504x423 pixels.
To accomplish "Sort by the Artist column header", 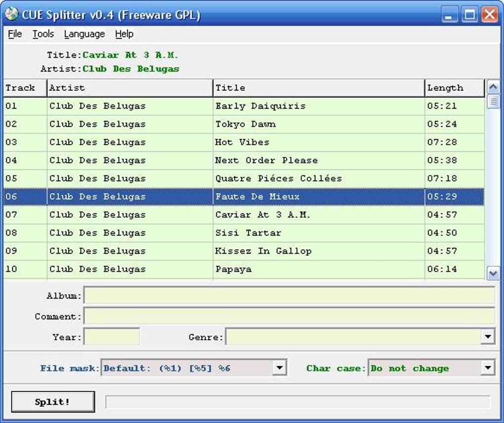I will click(x=130, y=88).
